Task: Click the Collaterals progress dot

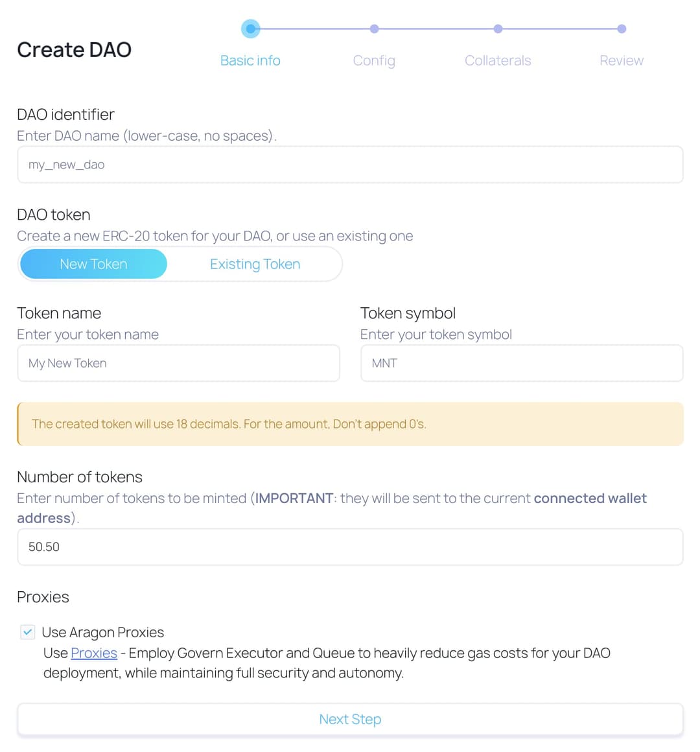Action: tap(498, 29)
